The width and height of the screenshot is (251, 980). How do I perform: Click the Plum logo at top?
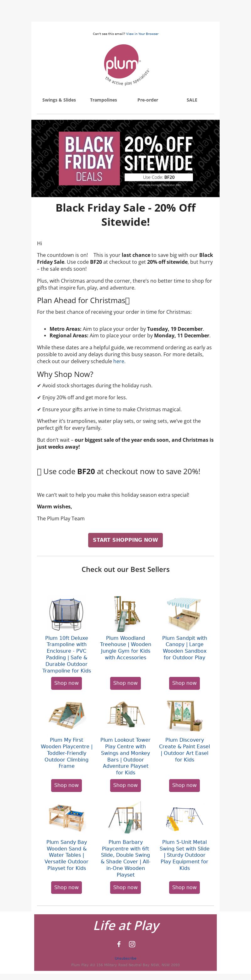[126, 64]
